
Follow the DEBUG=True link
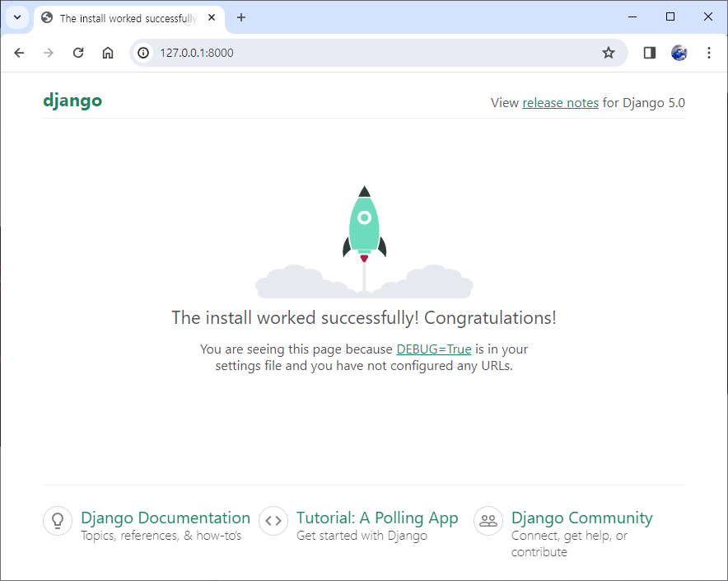pyautogui.click(x=434, y=349)
